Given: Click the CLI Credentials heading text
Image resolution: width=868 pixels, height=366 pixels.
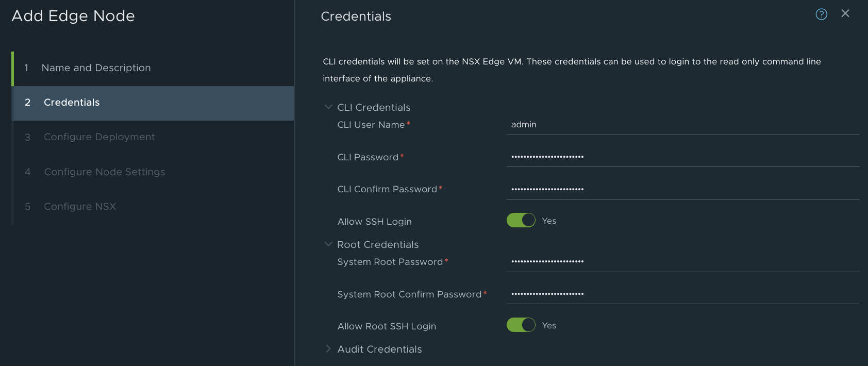Looking at the screenshot, I should 374,108.
